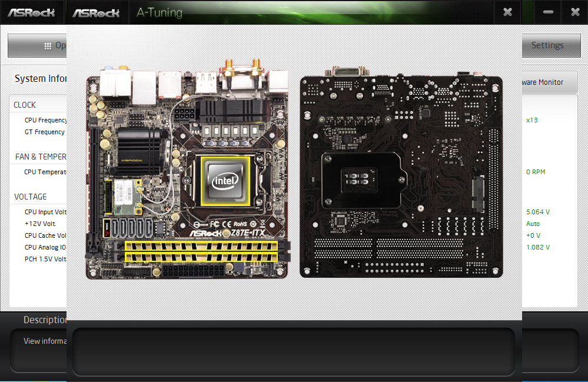The image size is (588, 382).
Task: Click the ASRock logo in the overlay title
Action: tap(96, 13)
